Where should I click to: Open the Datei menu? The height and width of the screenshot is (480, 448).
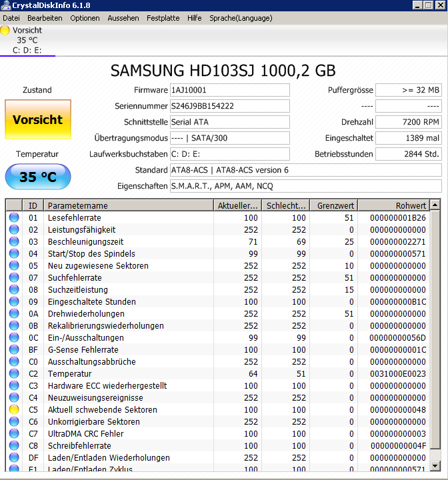click(x=11, y=18)
